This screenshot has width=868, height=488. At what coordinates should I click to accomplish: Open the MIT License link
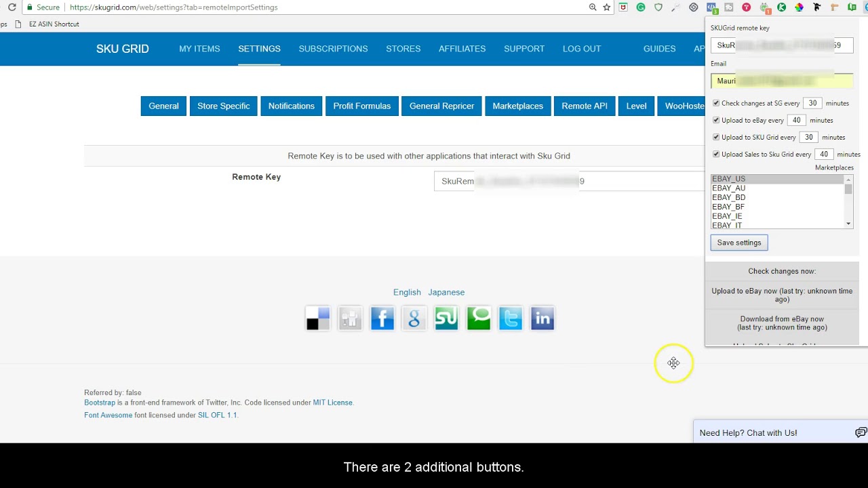point(333,402)
